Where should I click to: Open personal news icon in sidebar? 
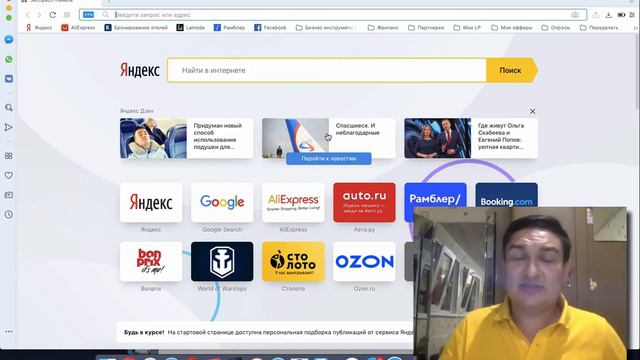9,195
